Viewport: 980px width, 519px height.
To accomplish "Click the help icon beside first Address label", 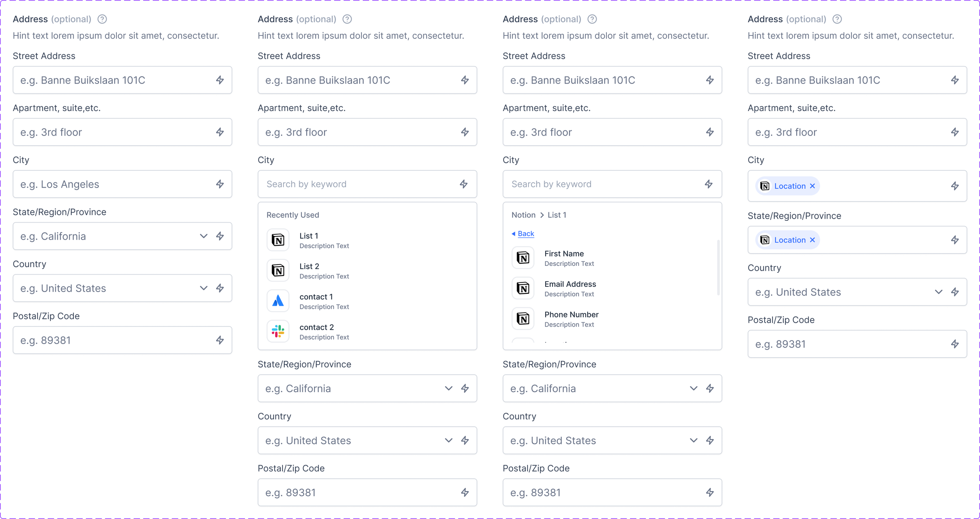I will pyautogui.click(x=102, y=19).
